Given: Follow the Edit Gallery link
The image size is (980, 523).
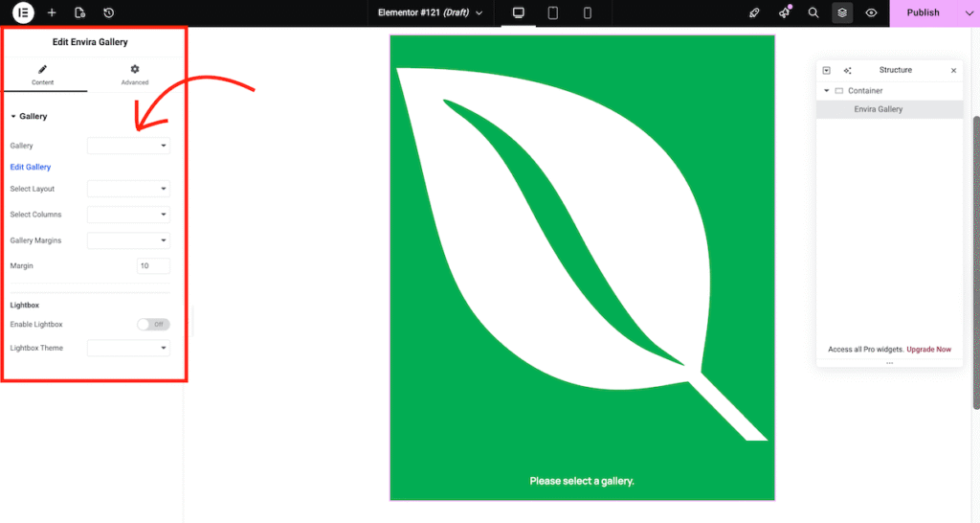Looking at the screenshot, I should click(30, 167).
